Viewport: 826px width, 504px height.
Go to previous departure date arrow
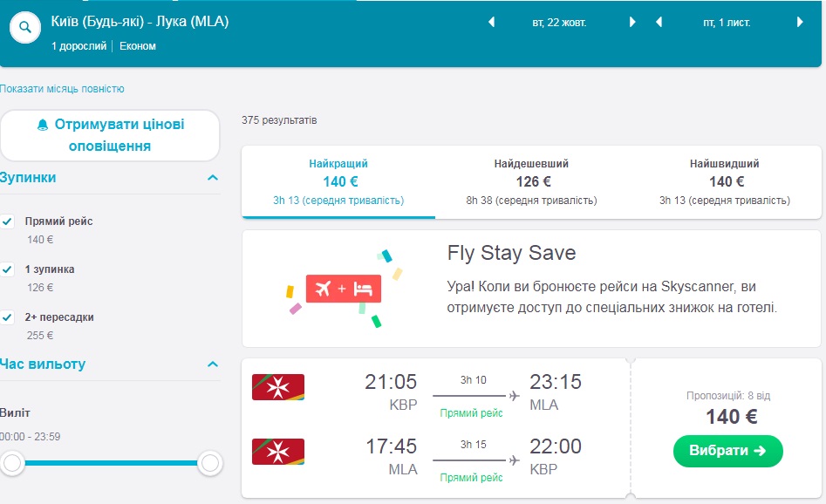[x=491, y=23]
